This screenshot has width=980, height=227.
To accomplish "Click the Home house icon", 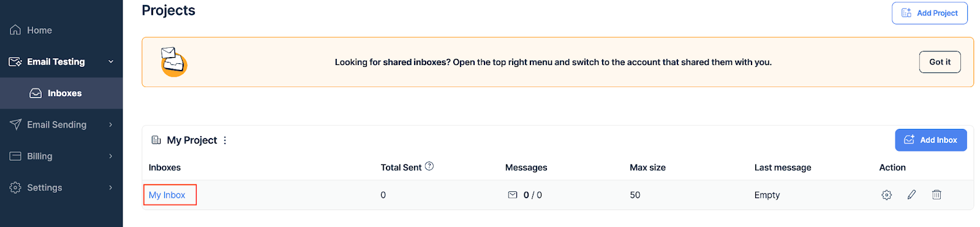I will 15,30.
